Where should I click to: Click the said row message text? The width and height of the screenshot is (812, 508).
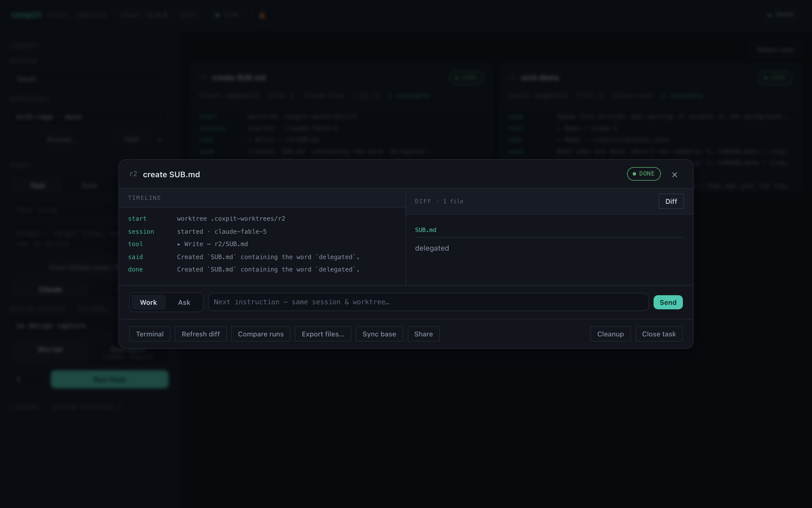tap(268, 257)
